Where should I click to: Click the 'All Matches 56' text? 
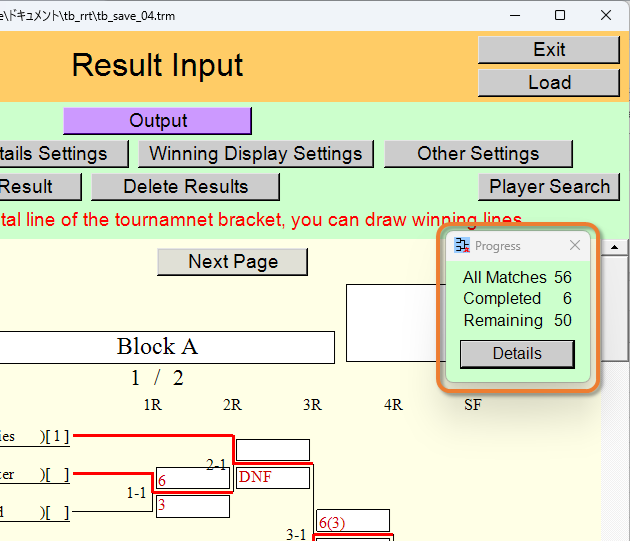click(517, 277)
